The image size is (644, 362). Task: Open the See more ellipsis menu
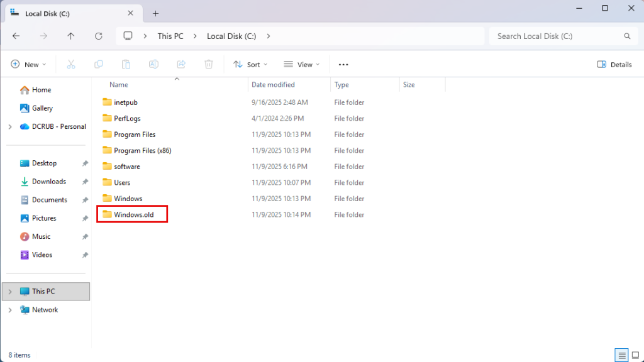343,65
